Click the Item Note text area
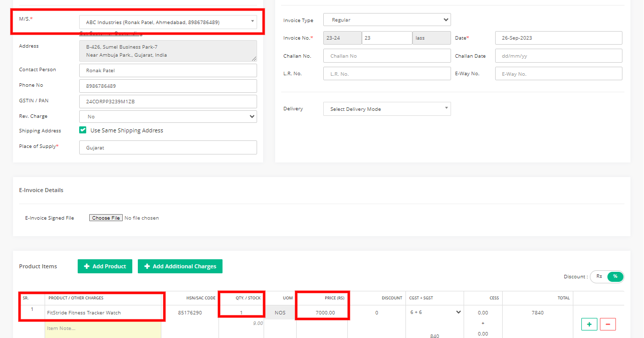 point(103,328)
